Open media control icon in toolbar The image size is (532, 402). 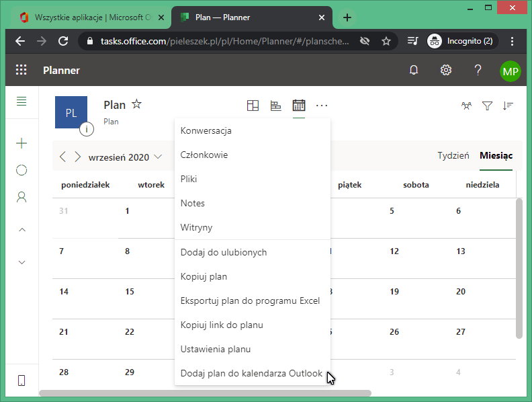pyautogui.click(x=412, y=41)
